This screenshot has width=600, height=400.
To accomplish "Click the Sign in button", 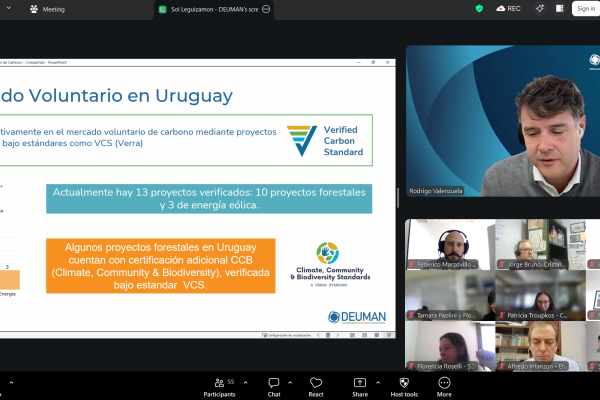I will [586, 8].
